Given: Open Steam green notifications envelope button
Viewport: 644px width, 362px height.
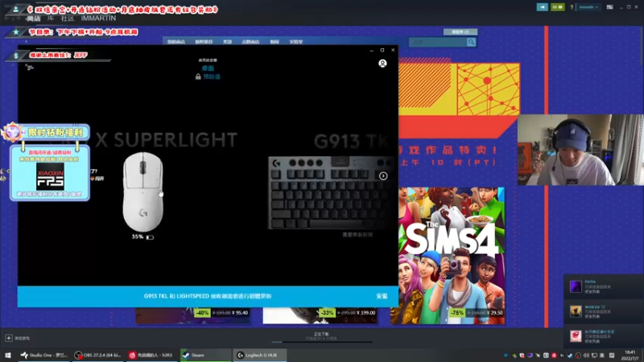Looking at the screenshot, I should (x=557, y=7).
